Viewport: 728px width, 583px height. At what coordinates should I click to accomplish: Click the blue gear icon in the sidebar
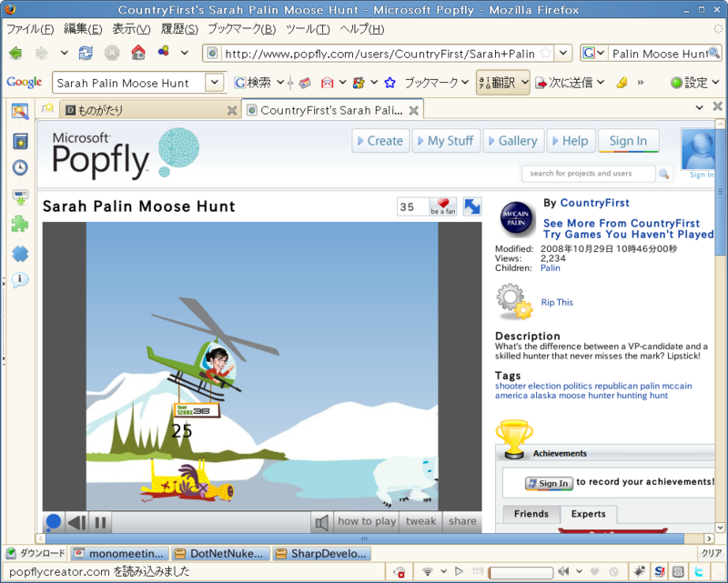tap(20, 254)
